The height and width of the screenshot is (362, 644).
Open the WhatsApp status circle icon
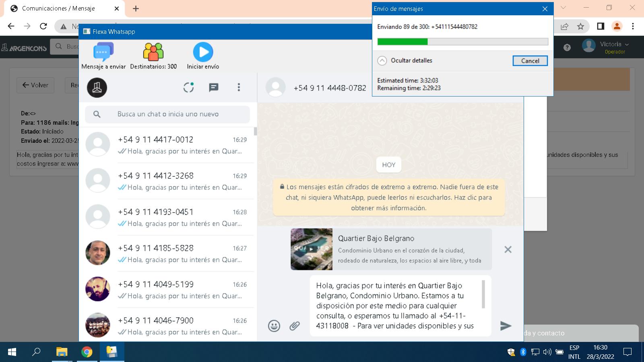(x=188, y=87)
